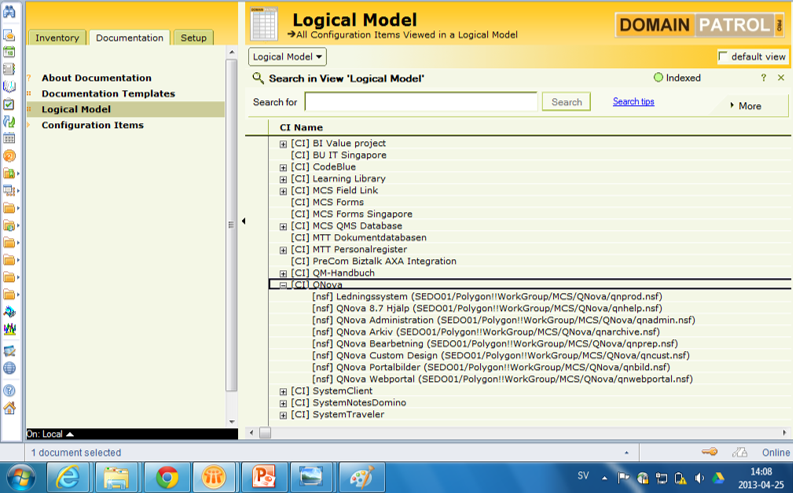Open Google Chrome from the taskbar
The height and width of the screenshot is (493, 793).
(167, 477)
